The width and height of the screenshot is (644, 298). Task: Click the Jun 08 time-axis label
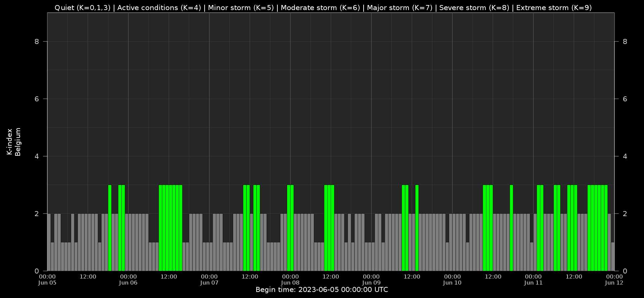pos(290,280)
